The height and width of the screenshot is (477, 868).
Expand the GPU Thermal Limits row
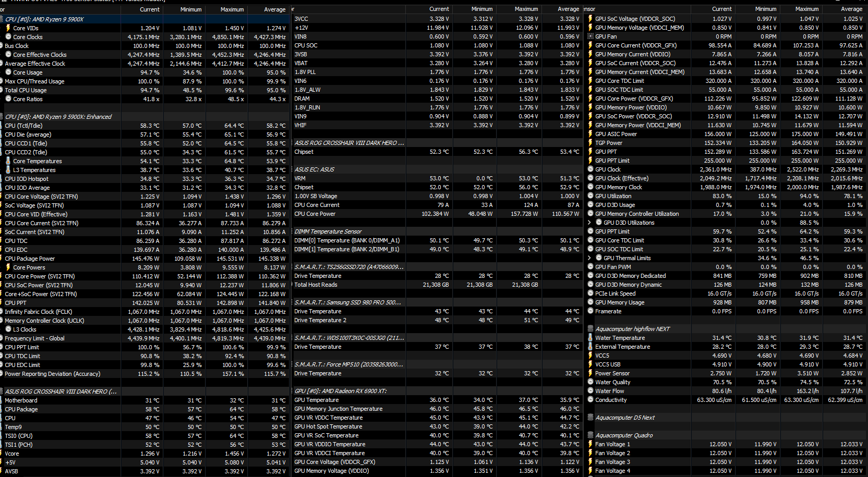pos(589,258)
